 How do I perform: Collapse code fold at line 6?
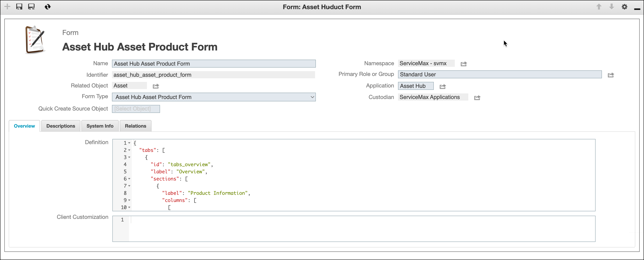[129, 179]
